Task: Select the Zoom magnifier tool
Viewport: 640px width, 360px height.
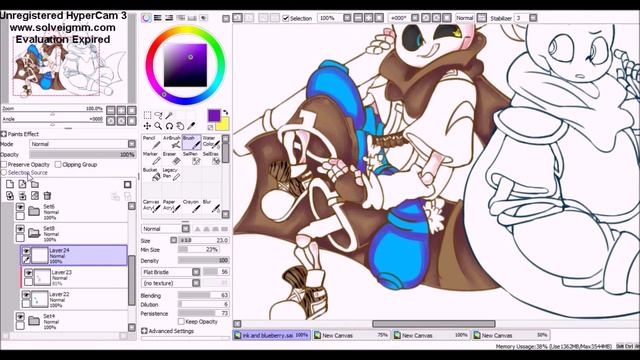Action: [158, 126]
